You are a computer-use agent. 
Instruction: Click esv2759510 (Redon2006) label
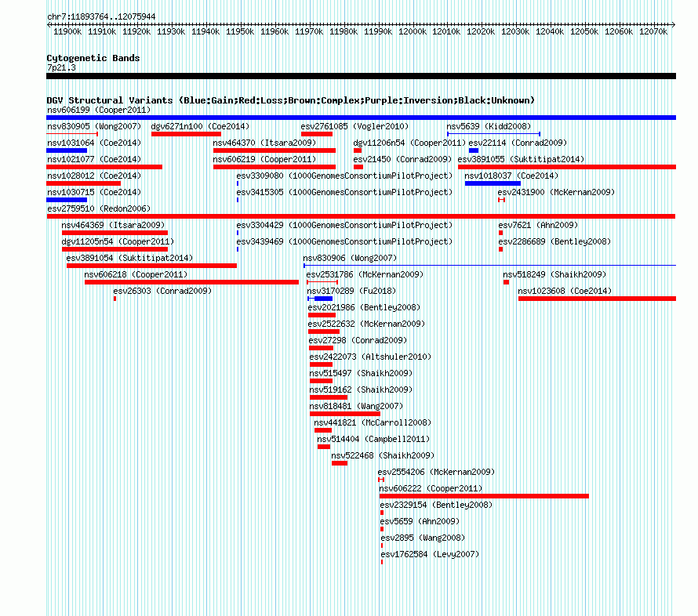(x=99, y=208)
